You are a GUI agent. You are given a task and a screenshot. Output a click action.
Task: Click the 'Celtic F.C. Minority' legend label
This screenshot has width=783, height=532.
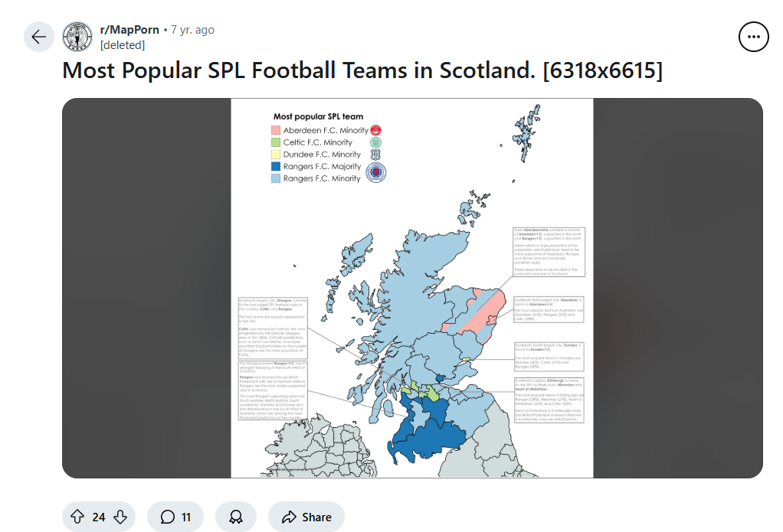[x=318, y=142]
